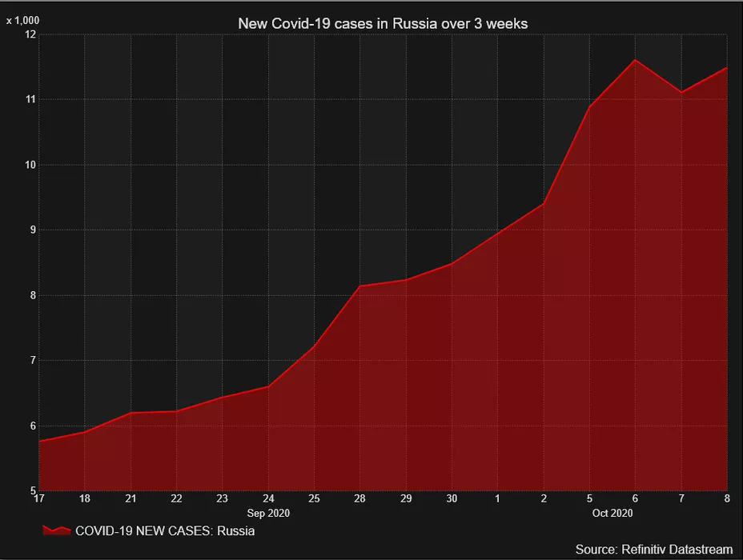Viewport: 743px width, 560px height.
Task: Click the 6 value on the y-axis
Action: tap(33, 426)
